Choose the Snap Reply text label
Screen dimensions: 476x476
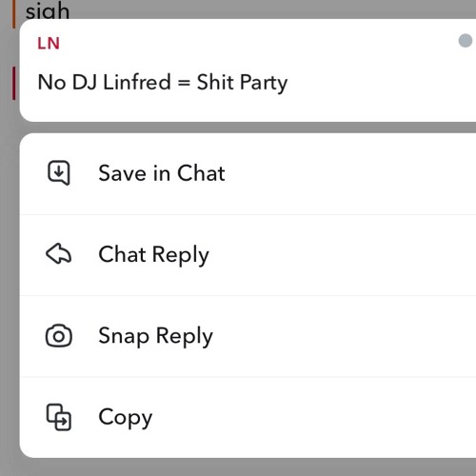[155, 336]
